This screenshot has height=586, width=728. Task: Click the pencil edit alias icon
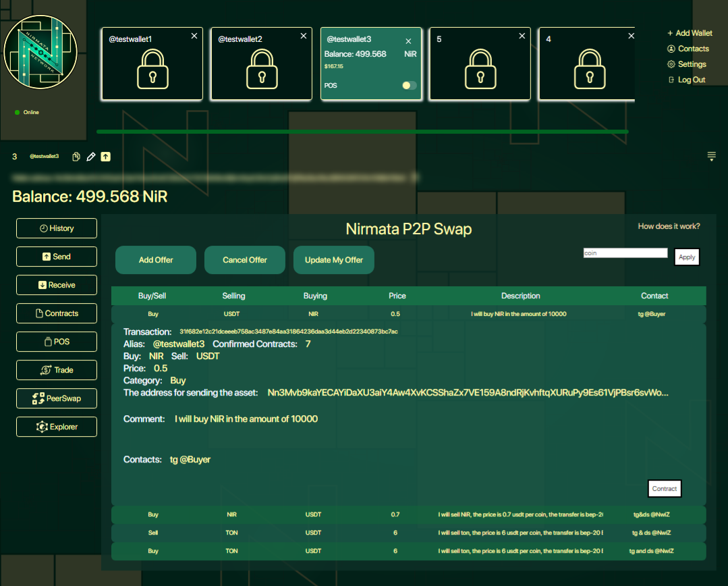pyautogui.click(x=91, y=157)
